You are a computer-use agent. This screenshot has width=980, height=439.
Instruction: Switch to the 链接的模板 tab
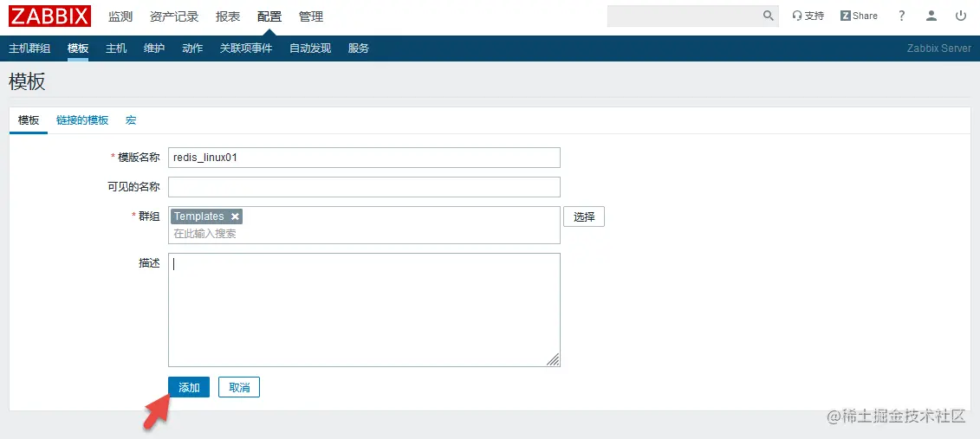tap(82, 120)
